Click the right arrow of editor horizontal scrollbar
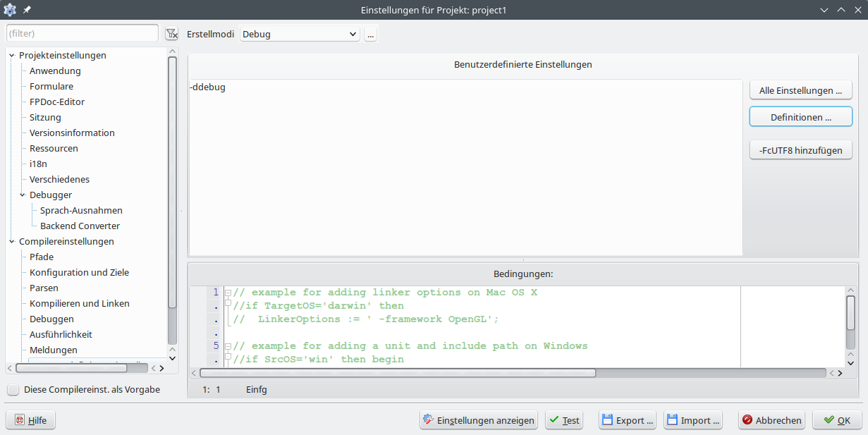 coord(841,373)
